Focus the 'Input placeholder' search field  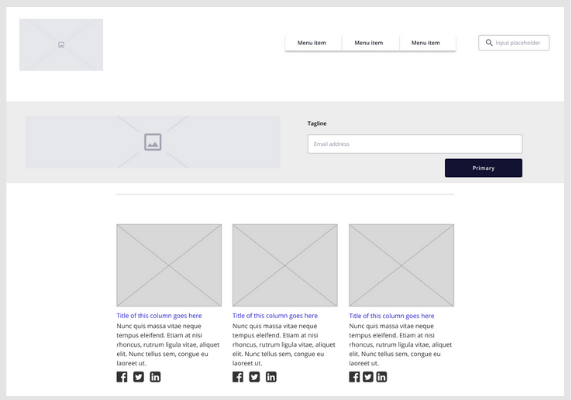[x=514, y=43]
